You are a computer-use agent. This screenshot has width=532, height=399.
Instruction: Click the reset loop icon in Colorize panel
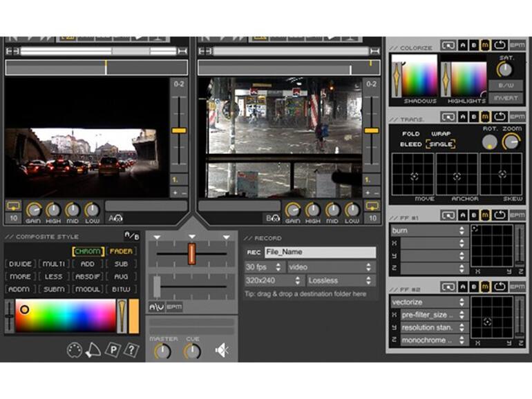[x=500, y=46]
